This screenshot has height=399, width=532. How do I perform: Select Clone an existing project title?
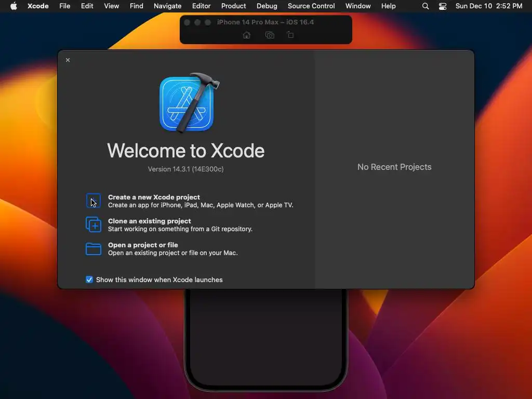(x=150, y=221)
